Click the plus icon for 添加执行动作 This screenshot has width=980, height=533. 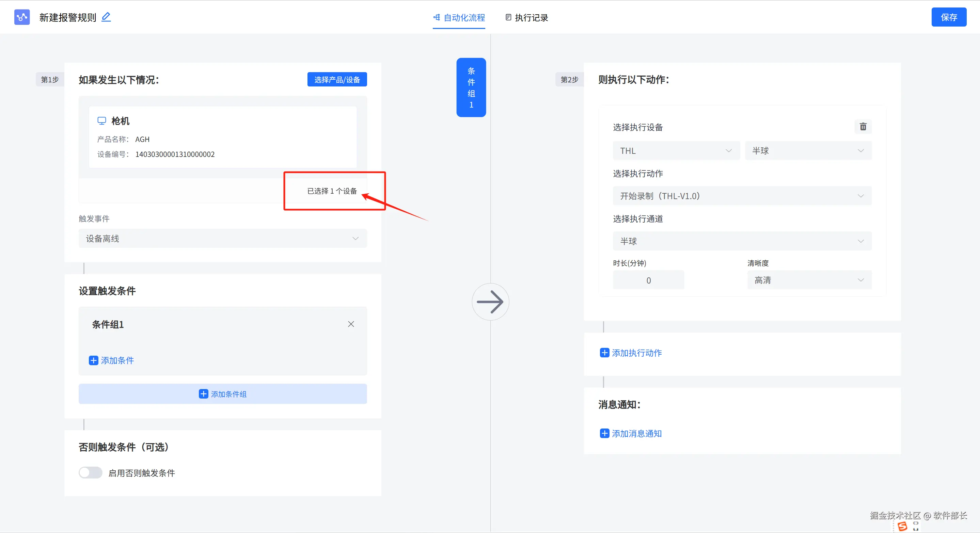tap(604, 353)
